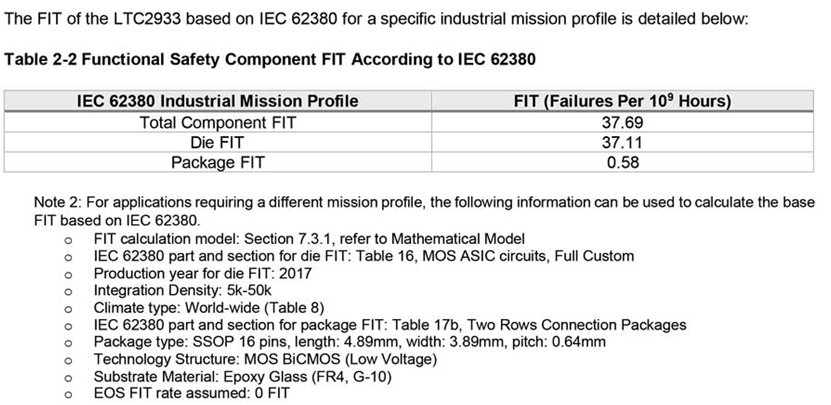Select the FIT calculation model bullet line
This screenshot has width=831, height=405.
[309, 239]
